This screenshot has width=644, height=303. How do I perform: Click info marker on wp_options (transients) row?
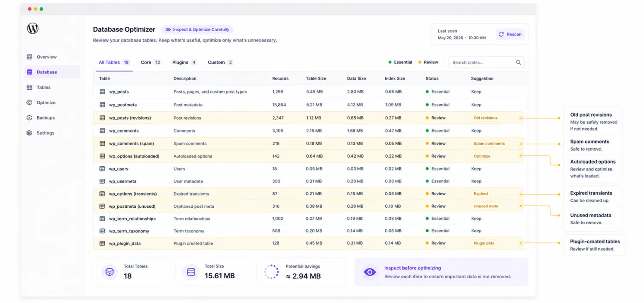tap(521, 194)
